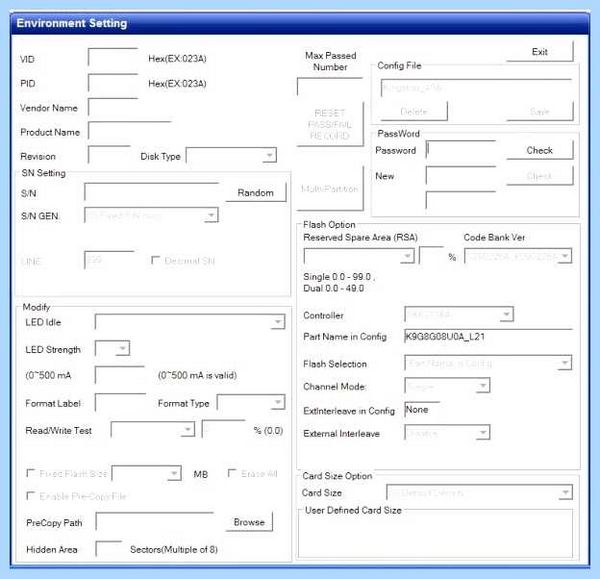This screenshot has width=600, height=579.
Task: Open the Format Type dropdown
Action: (x=251, y=403)
